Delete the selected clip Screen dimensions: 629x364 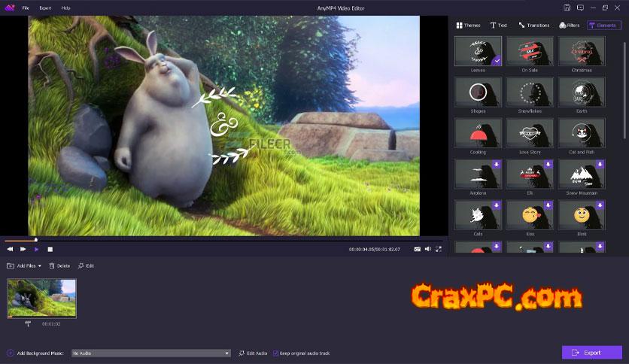point(59,265)
